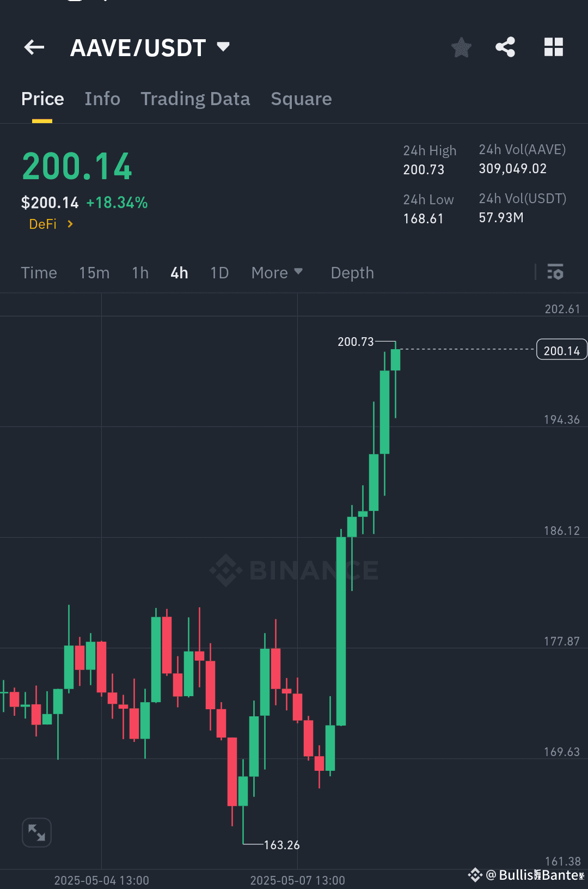This screenshot has height=889, width=588.
Task: Open the Square tab
Action: click(x=301, y=99)
